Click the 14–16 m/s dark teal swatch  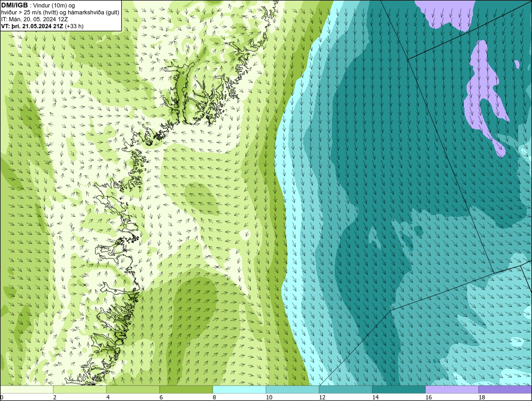[x=399, y=389]
